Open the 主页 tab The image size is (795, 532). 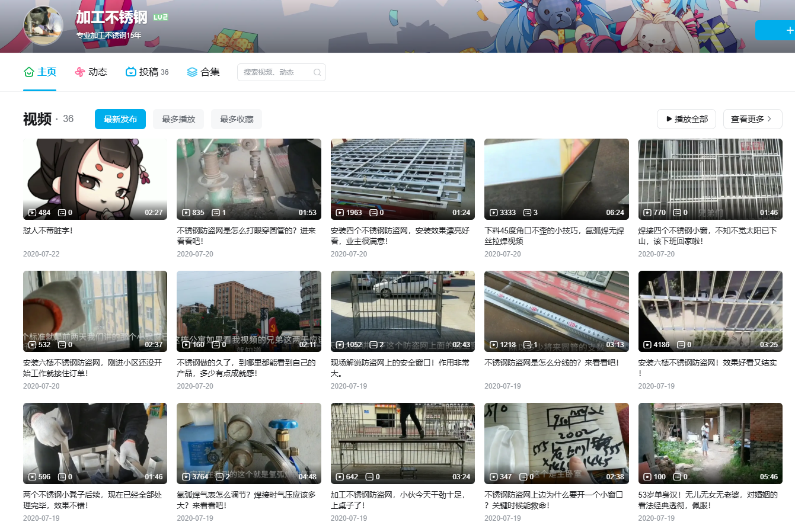point(40,72)
